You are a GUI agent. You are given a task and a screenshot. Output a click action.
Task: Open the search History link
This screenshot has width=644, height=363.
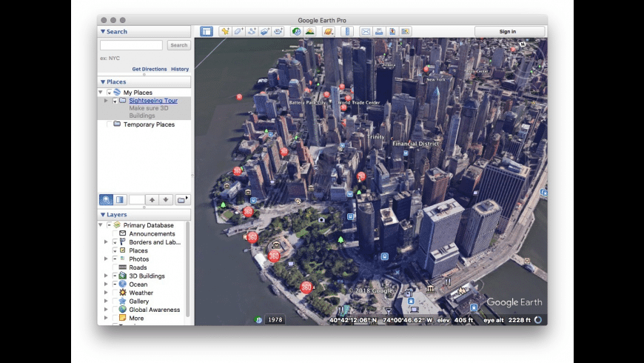pyautogui.click(x=180, y=69)
